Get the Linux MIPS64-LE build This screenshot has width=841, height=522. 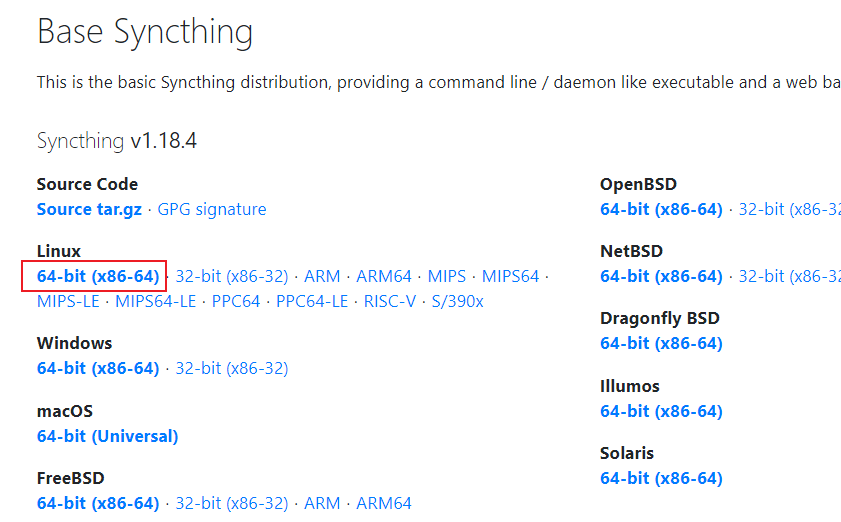(x=156, y=301)
